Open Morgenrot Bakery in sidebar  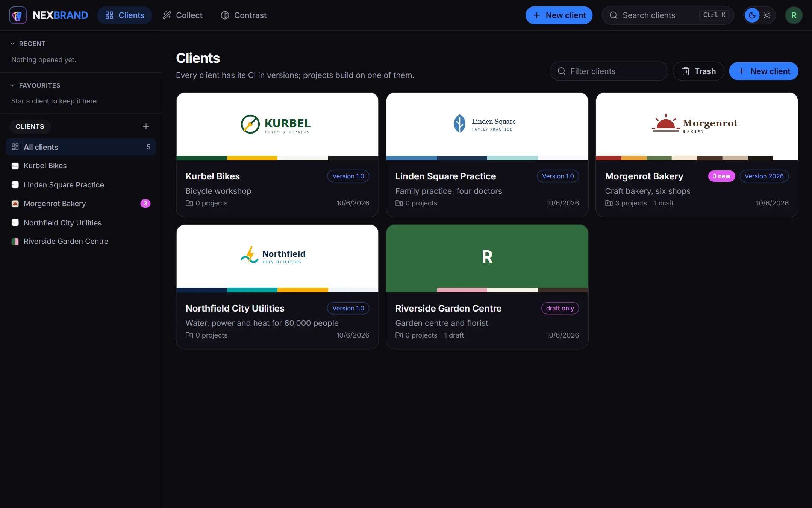(81, 204)
